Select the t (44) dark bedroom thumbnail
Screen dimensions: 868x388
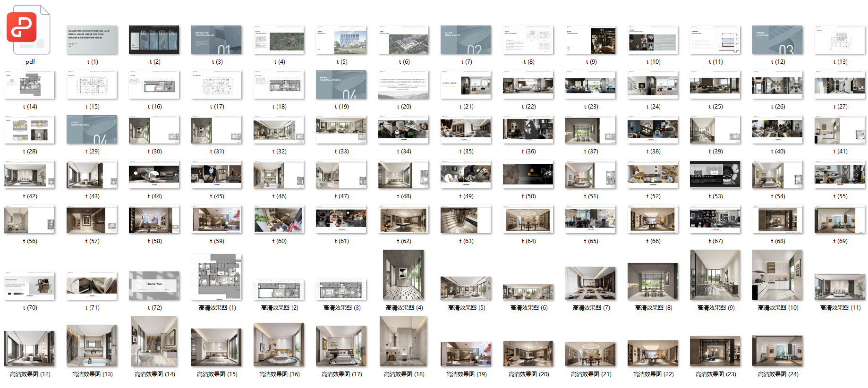(154, 174)
